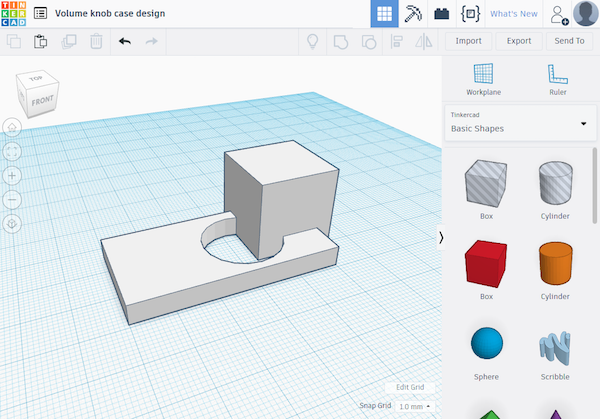
Task: Open the Snap Grid 1.0 mm dropdown
Action: [x=415, y=406]
